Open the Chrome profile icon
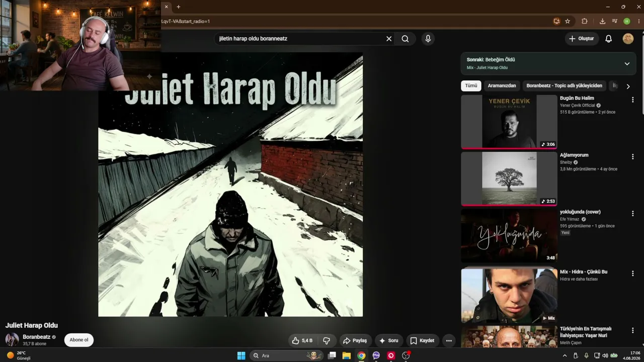This screenshot has width=644, height=362. (x=626, y=21)
